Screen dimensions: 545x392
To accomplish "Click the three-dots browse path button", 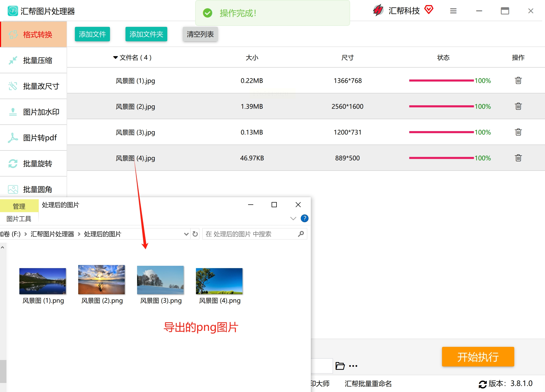I will click(353, 366).
